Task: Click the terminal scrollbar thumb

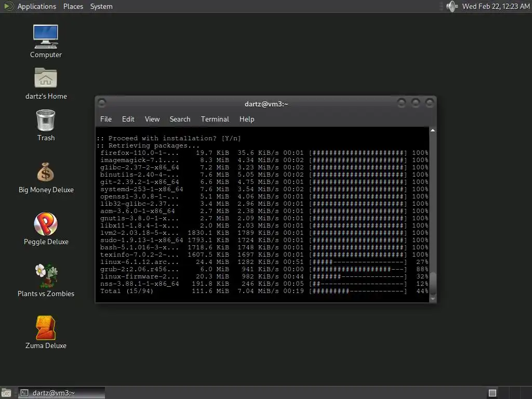Action: (433, 283)
